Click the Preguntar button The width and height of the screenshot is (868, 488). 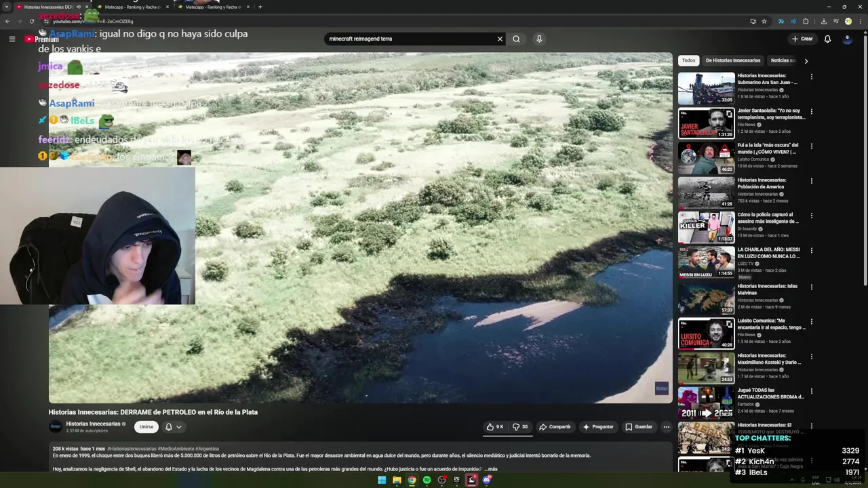pos(597,427)
